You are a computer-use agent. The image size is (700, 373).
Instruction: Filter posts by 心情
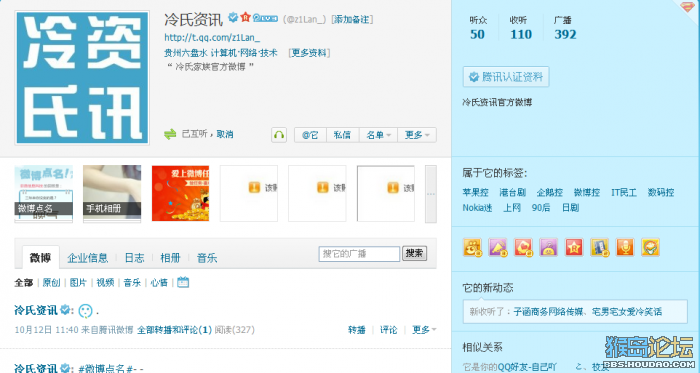pos(159,282)
